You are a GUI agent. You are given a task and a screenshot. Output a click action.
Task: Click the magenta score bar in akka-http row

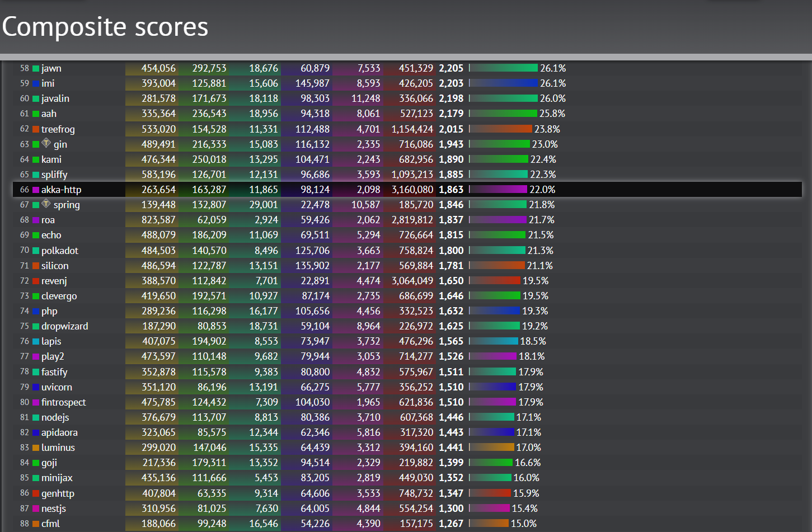pos(498,190)
